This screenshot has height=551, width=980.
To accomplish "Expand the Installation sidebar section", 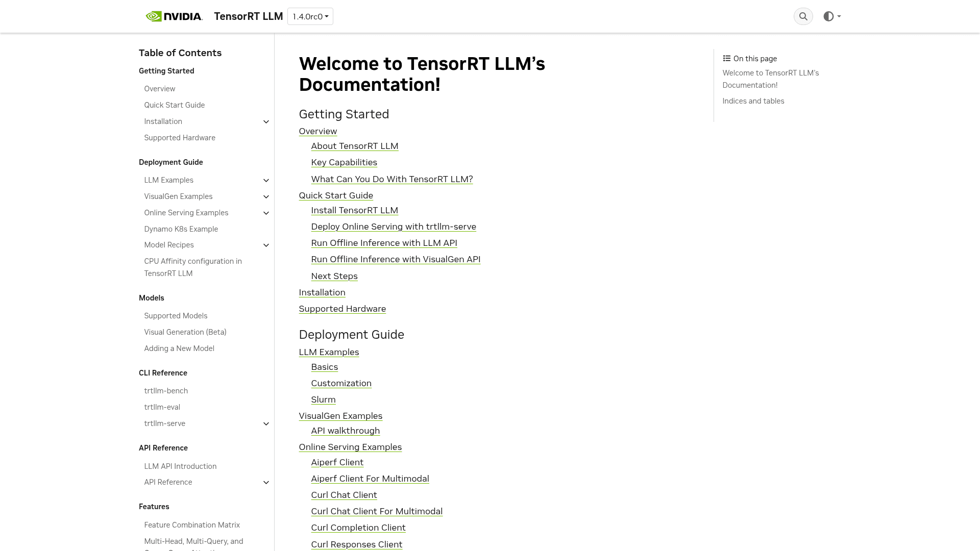I will [x=266, y=121].
